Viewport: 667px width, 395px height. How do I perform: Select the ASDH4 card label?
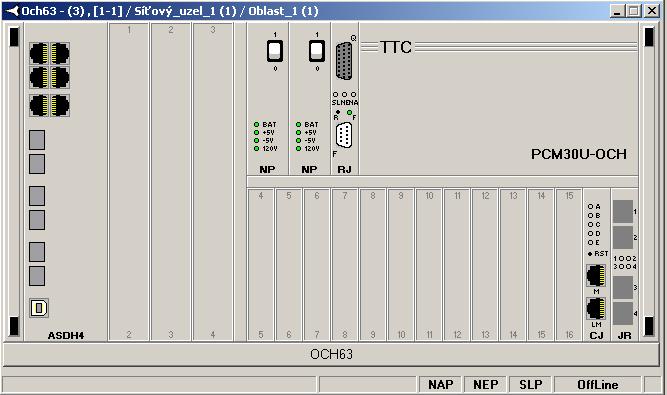[x=66, y=335]
